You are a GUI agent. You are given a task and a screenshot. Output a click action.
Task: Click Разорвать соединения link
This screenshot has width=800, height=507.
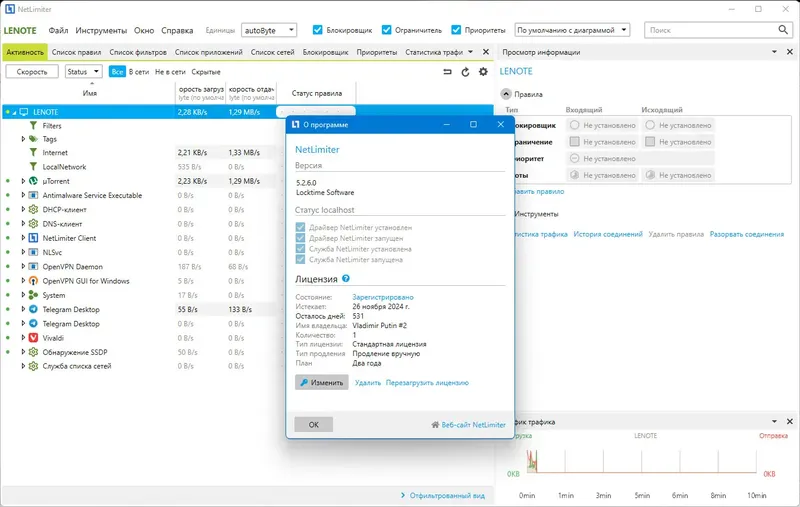(747, 234)
